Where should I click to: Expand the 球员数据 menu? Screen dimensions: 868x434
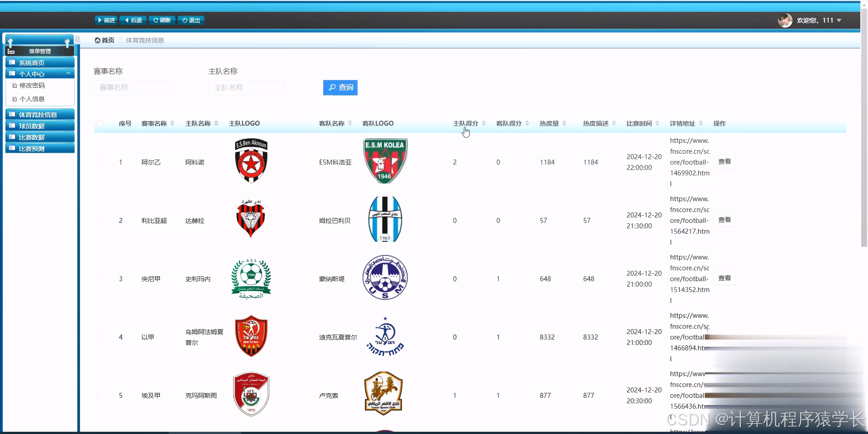pos(40,126)
